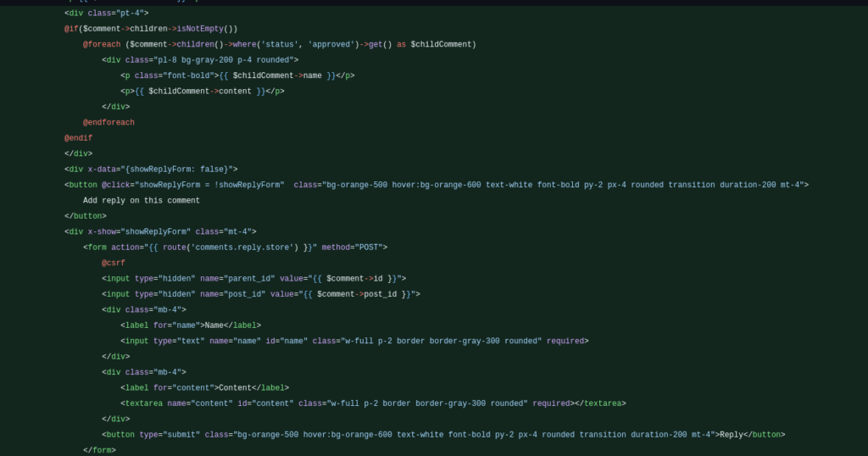
Task: Click the @click="showReplyForm = !showReplyForm" attribute
Action: pyautogui.click(x=192, y=185)
